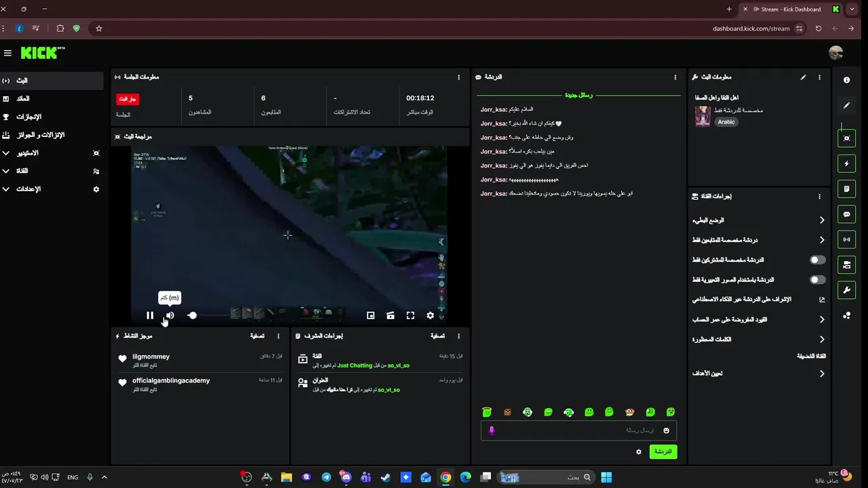Screen dimensions: 868x488
Task: Expand followers-only chat option
Action: point(759,240)
